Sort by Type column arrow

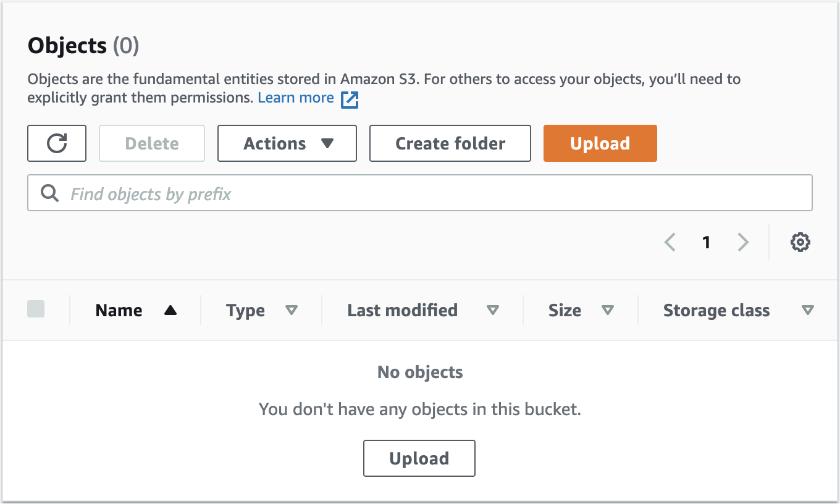[x=292, y=311]
